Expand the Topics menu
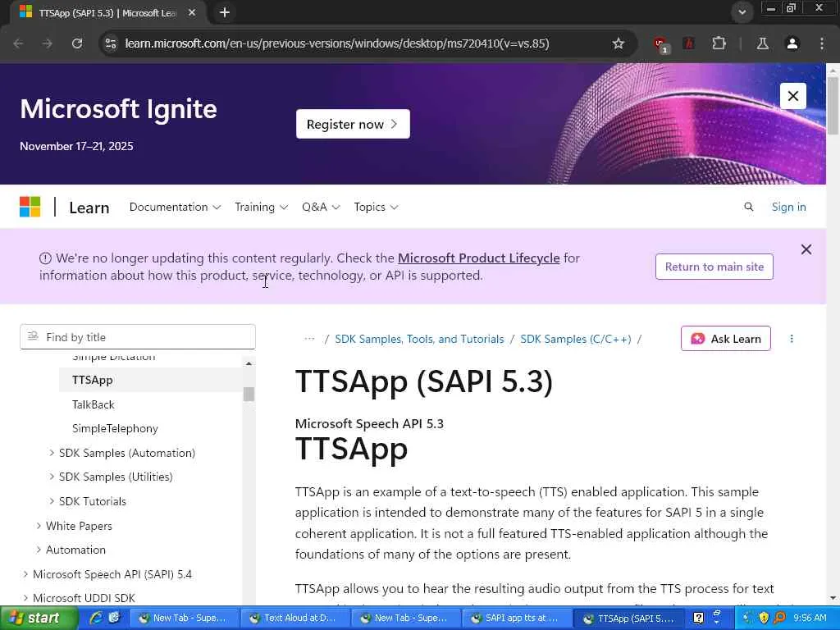This screenshot has height=630, width=840. tap(376, 207)
